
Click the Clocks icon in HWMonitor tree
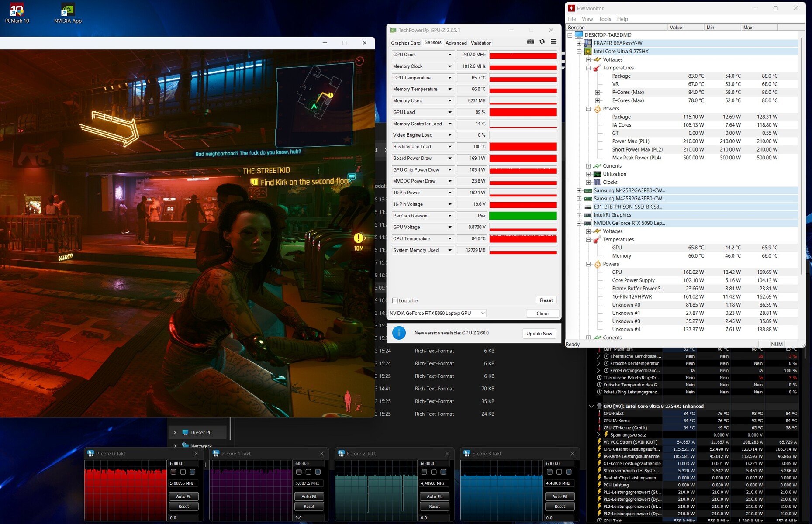coord(597,182)
